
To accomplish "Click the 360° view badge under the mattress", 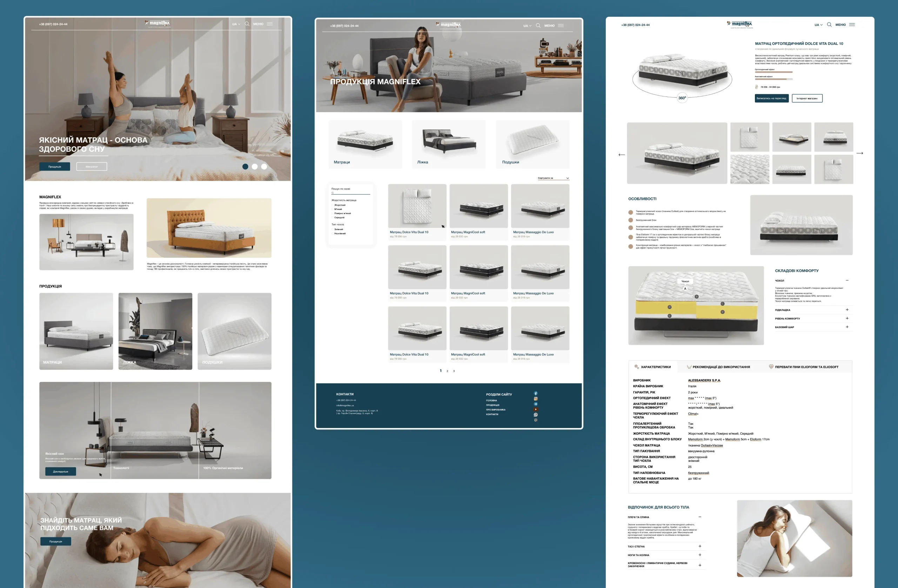I will [x=682, y=98].
